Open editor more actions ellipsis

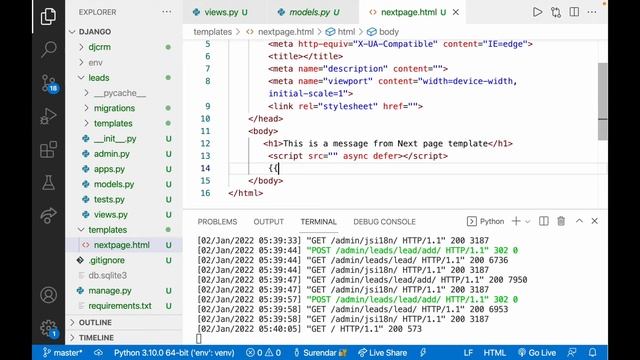coord(592,12)
